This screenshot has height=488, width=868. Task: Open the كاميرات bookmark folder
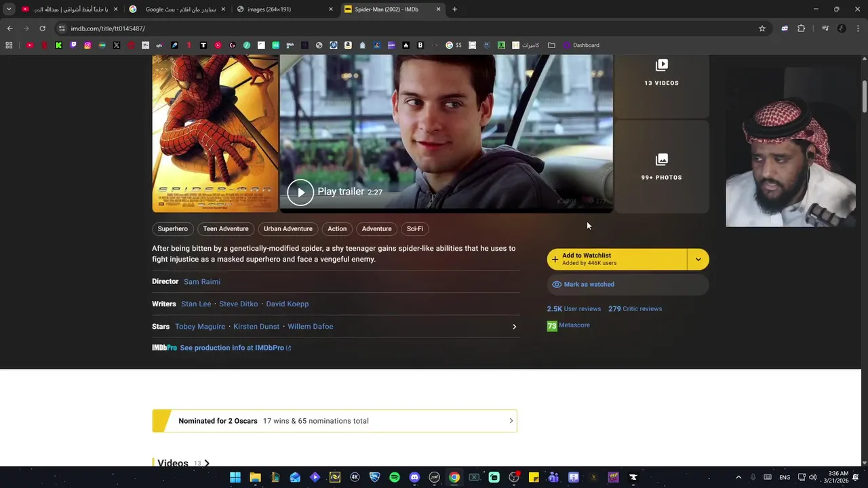point(526,45)
